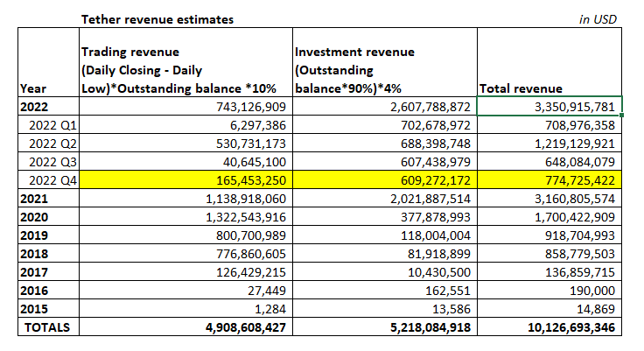Select the 2019 year cell
This screenshot has height=351, width=644.
[x=48, y=235]
